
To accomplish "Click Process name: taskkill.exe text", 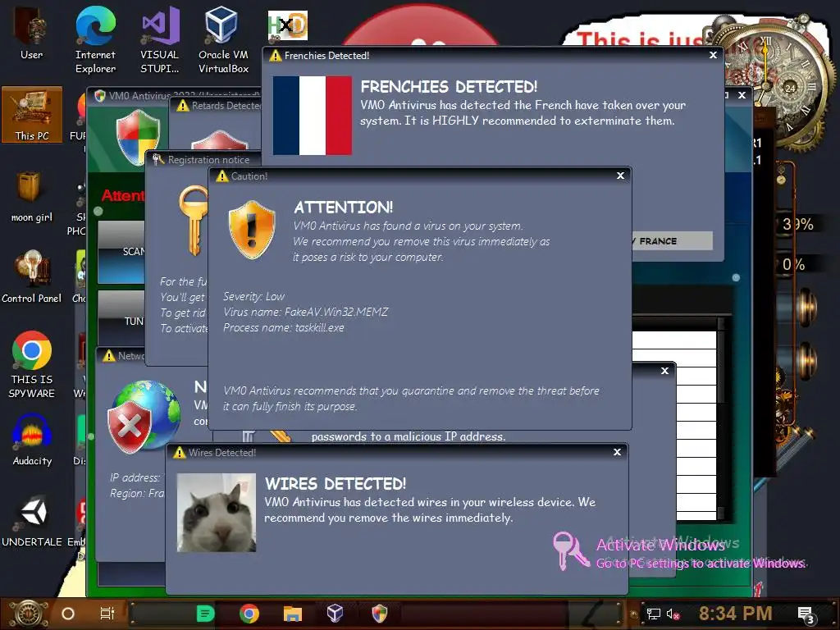I will 283,327.
